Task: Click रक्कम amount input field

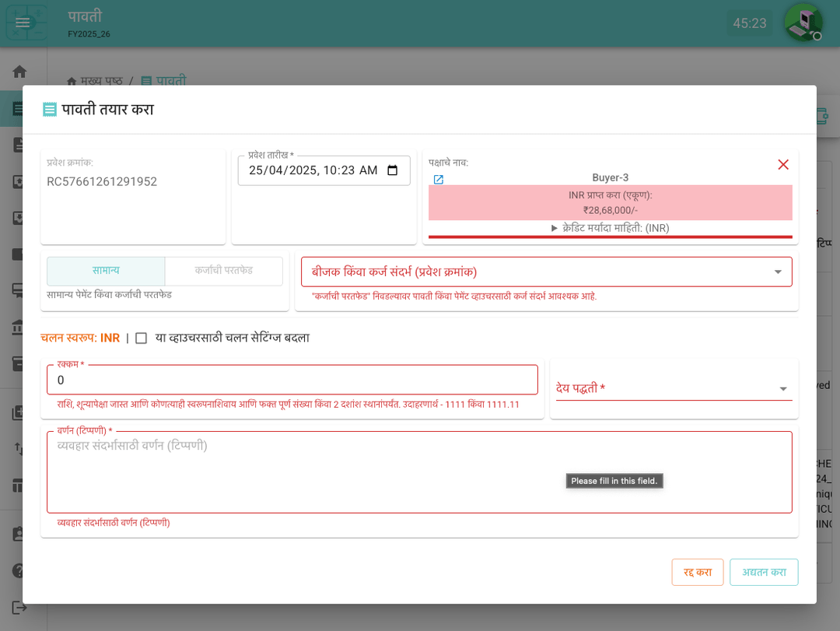Action: [292, 380]
